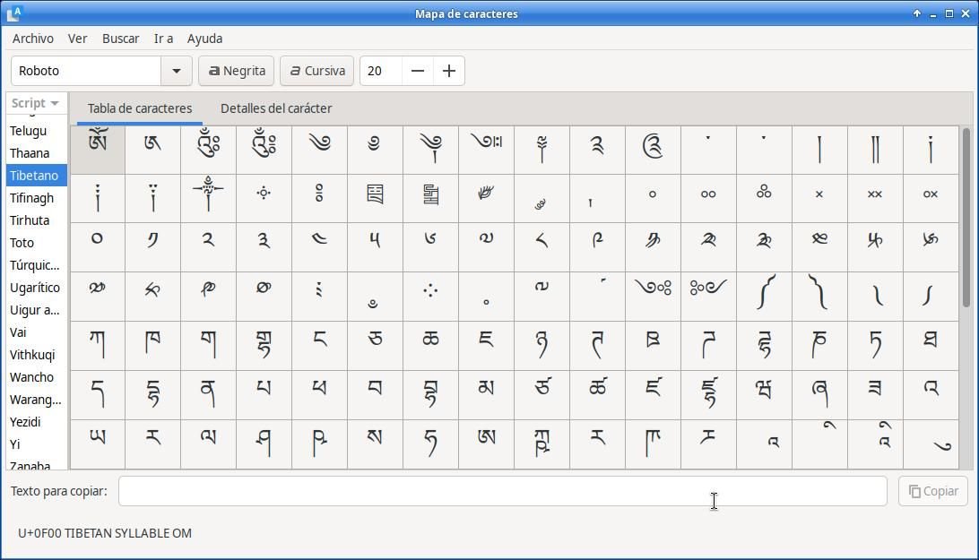The width and height of the screenshot is (979, 560).
Task: Toggle Cursiva italic style
Action: (x=316, y=71)
